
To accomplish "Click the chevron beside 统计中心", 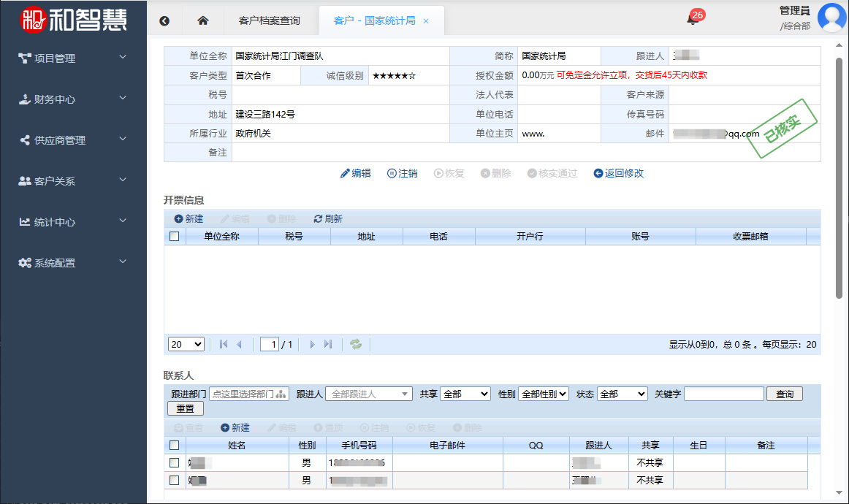I will pos(123,221).
